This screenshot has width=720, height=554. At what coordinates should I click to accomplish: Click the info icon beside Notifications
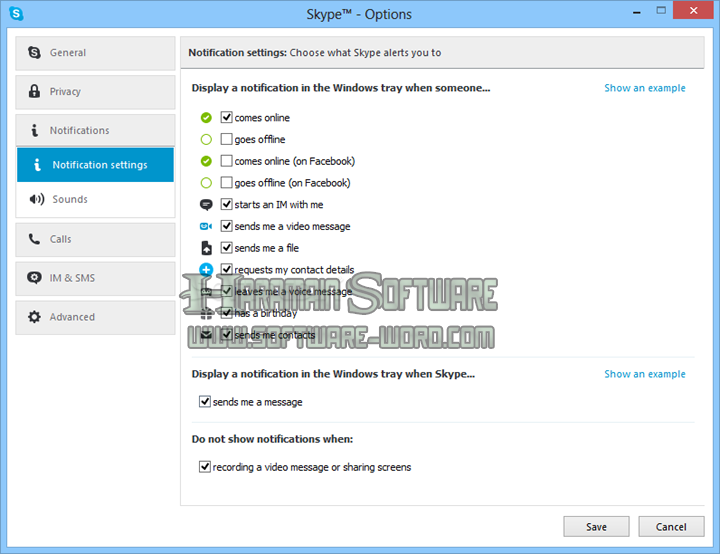pos(34,130)
